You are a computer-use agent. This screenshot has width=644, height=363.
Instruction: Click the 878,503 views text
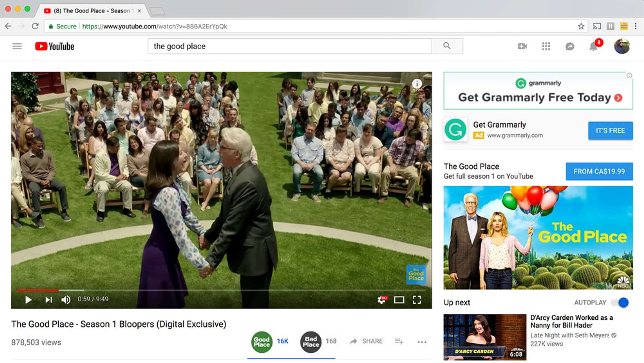pos(36,342)
